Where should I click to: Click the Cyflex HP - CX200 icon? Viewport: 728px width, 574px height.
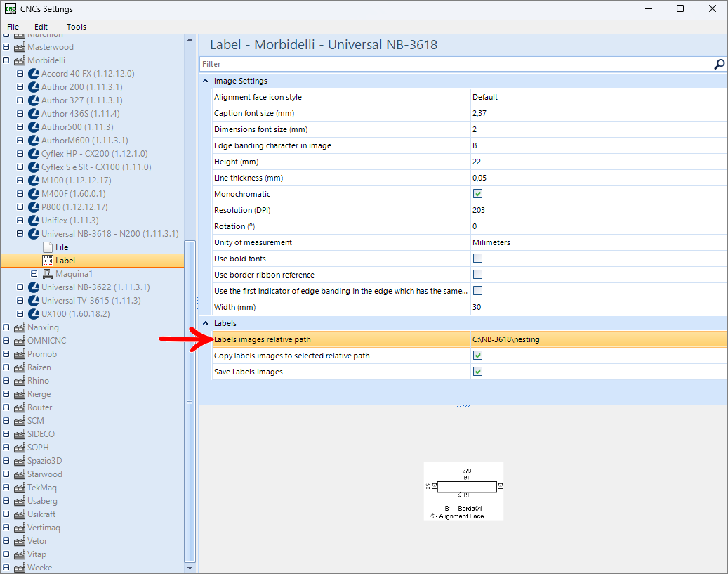pos(34,154)
